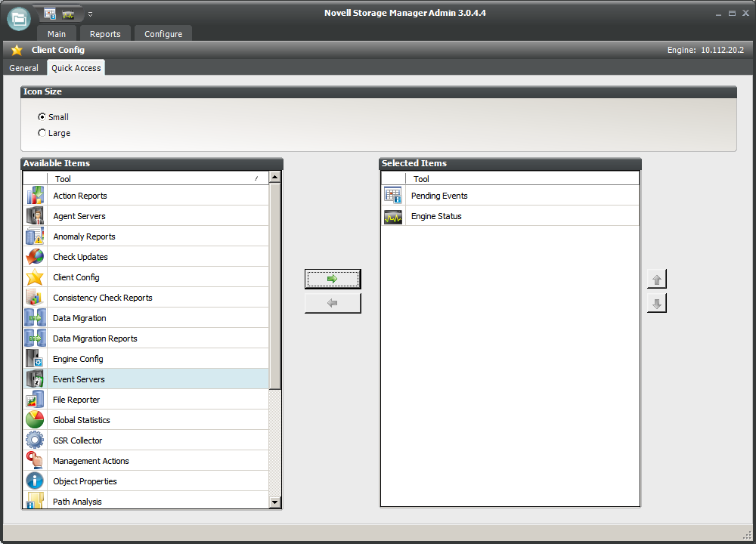
Task: Open the Main ribbon tab
Action: pos(57,34)
